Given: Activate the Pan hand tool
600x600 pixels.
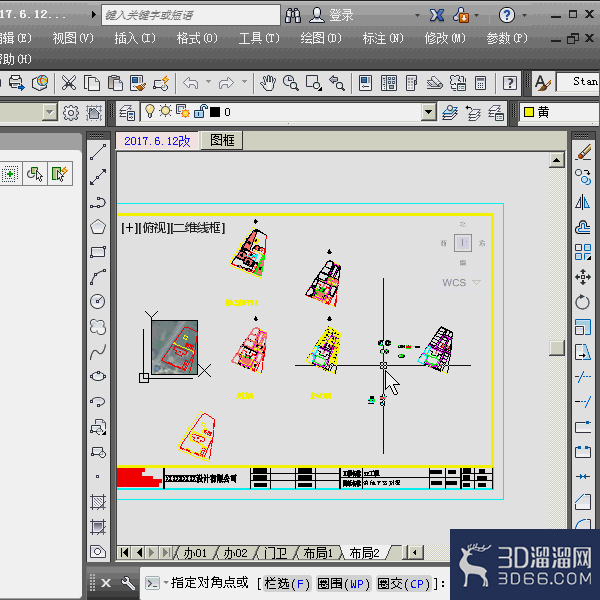Looking at the screenshot, I should pyautogui.click(x=268, y=83).
